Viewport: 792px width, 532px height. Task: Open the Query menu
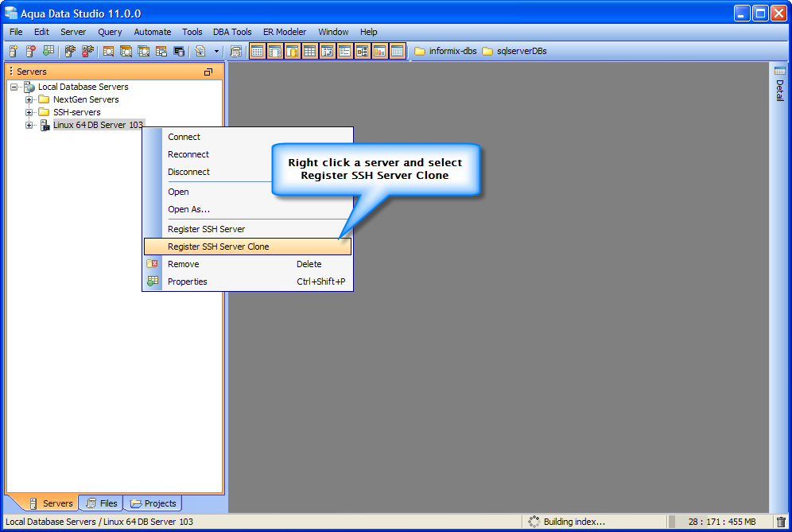(110, 32)
